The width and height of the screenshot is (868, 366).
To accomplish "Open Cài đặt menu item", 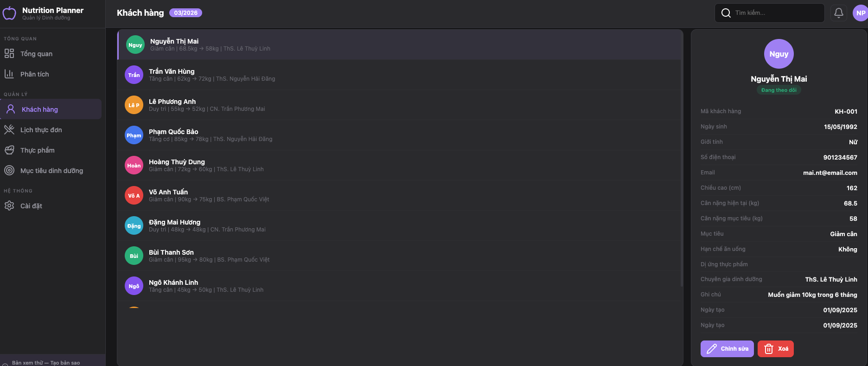I will tap(51, 206).
